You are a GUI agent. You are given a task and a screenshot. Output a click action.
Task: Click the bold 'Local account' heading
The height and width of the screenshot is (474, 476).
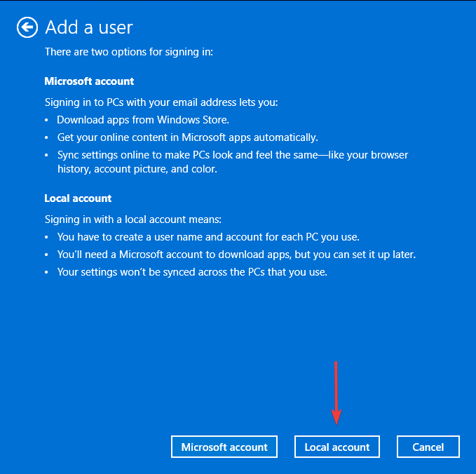click(78, 198)
